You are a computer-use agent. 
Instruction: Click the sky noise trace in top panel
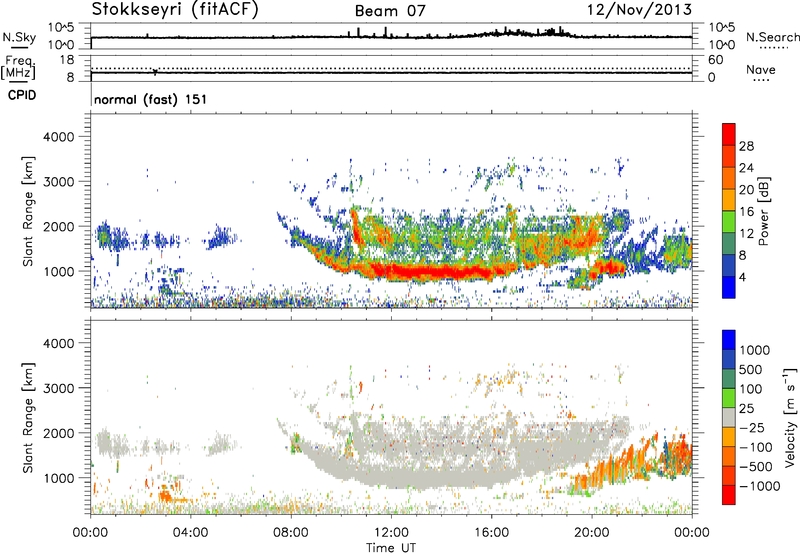pyautogui.click(x=391, y=36)
